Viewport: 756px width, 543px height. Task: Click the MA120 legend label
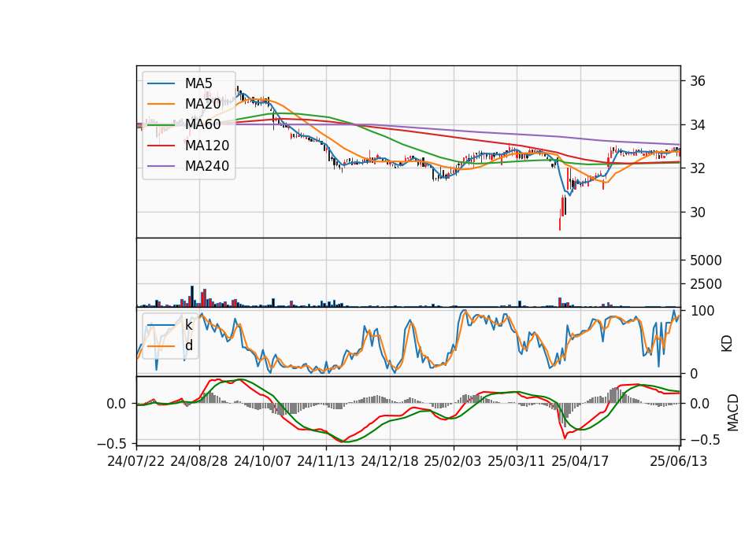click(x=207, y=145)
